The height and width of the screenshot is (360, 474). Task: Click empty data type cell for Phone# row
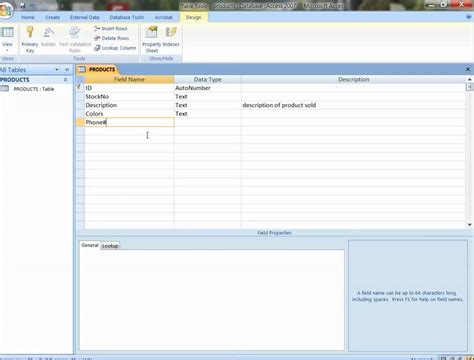point(208,122)
